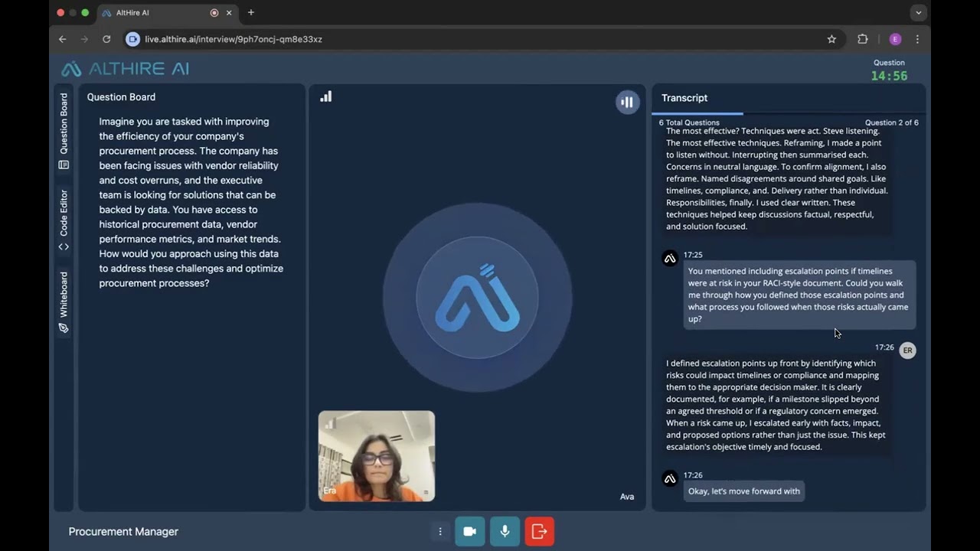Expand the tab search dropdown arrow

[x=918, y=13]
